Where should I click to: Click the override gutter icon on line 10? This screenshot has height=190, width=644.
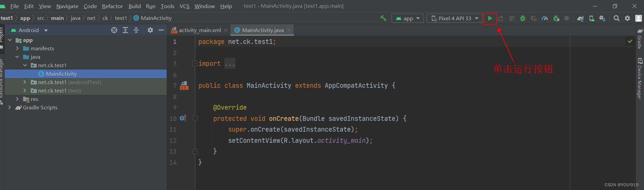183,118
